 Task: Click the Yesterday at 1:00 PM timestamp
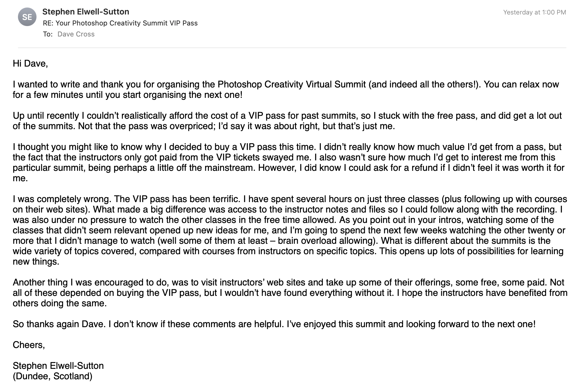[534, 12]
